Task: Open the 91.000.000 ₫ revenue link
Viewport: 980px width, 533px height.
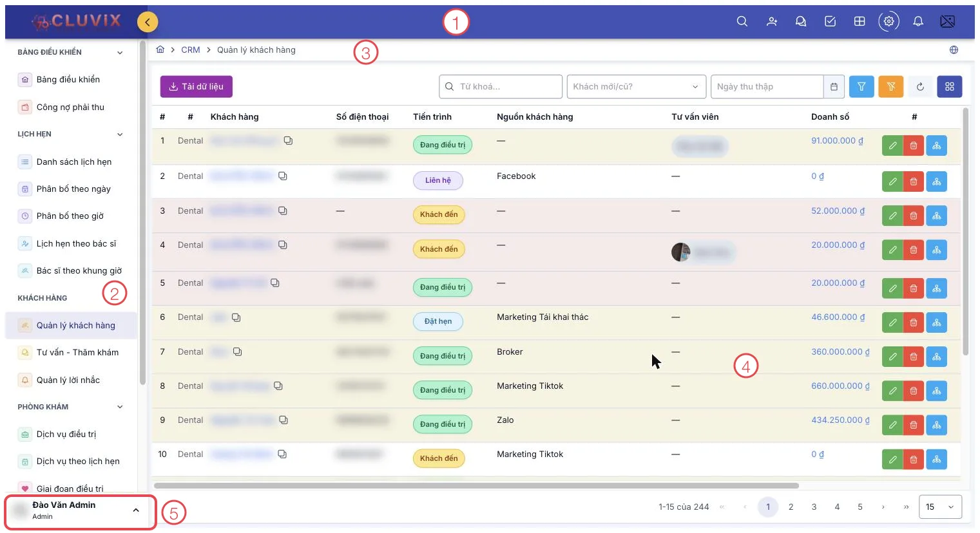Action: [838, 141]
